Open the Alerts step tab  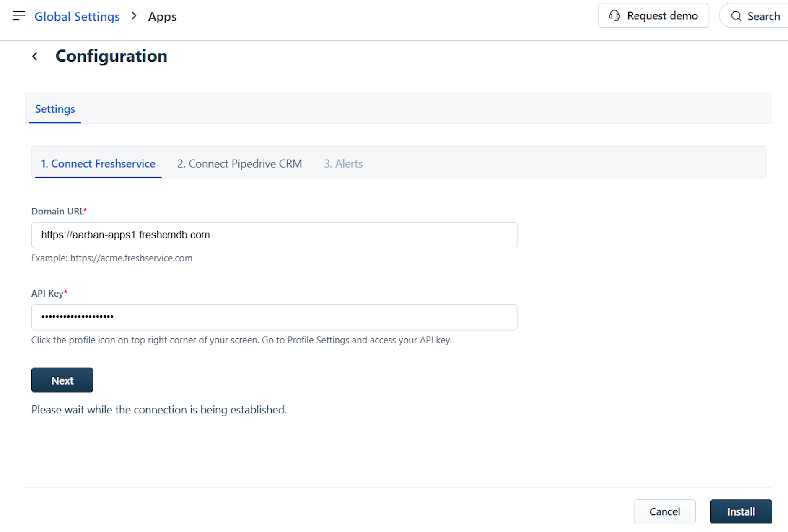pyautogui.click(x=343, y=163)
